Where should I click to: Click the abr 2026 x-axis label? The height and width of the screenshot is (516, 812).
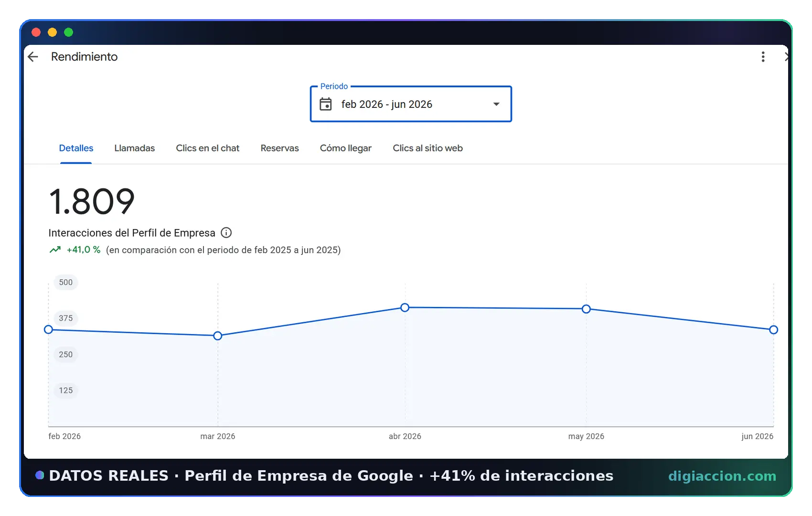405,436
